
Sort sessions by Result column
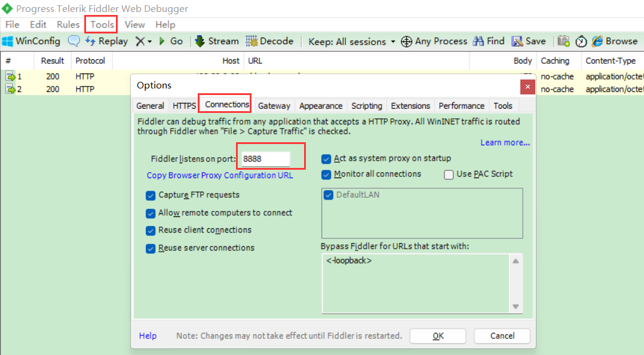[x=53, y=61]
